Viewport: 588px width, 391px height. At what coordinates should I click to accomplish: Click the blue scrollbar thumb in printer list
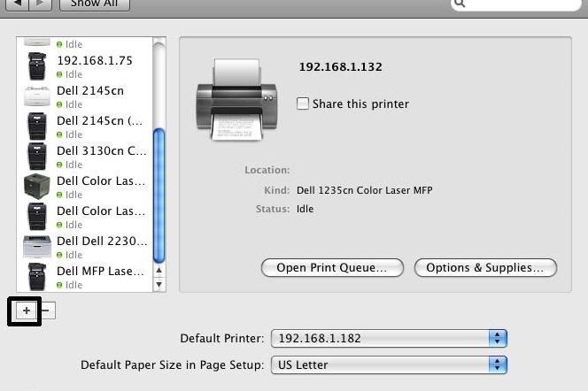(159, 195)
